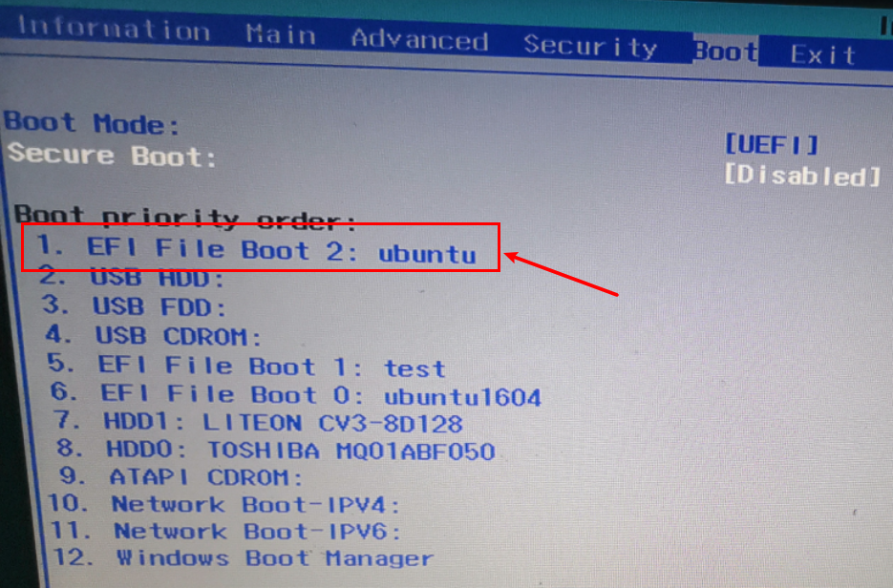Switch to the Exit tab
The image size is (893, 588).
point(823,55)
